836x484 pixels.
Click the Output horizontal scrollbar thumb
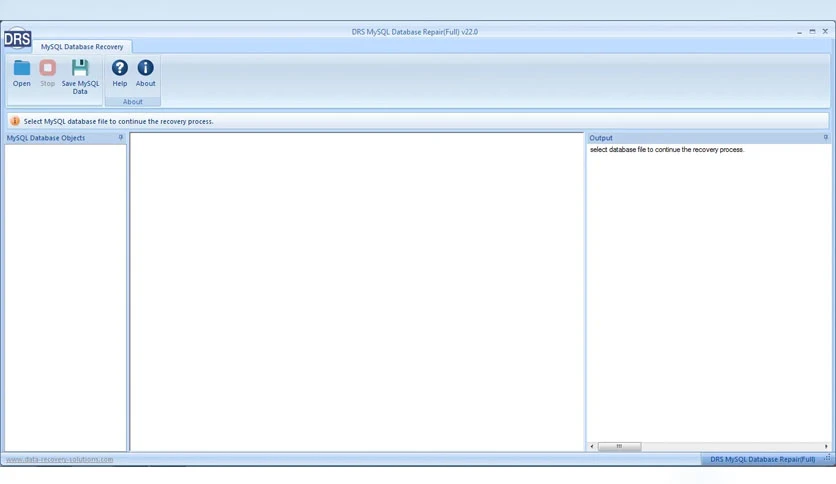[619, 446]
